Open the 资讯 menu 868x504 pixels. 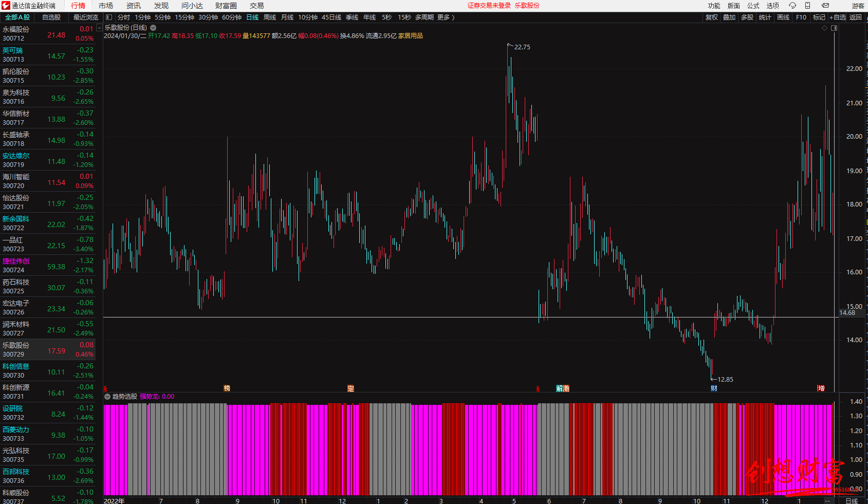click(134, 6)
